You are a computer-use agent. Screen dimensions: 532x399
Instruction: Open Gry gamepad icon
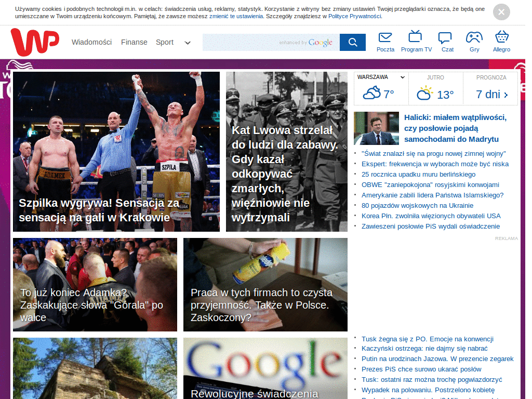pos(474,37)
